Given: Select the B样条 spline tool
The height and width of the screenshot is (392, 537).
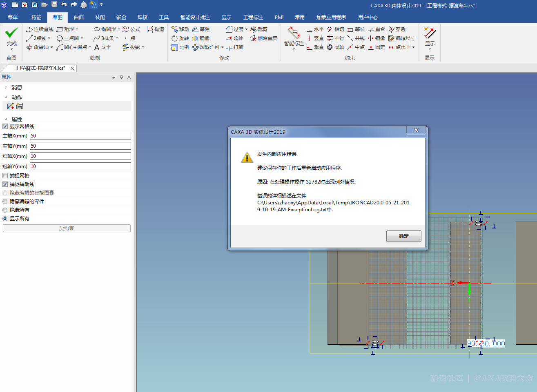Looking at the screenshot, I should pyautogui.click(x=104, y=38).
